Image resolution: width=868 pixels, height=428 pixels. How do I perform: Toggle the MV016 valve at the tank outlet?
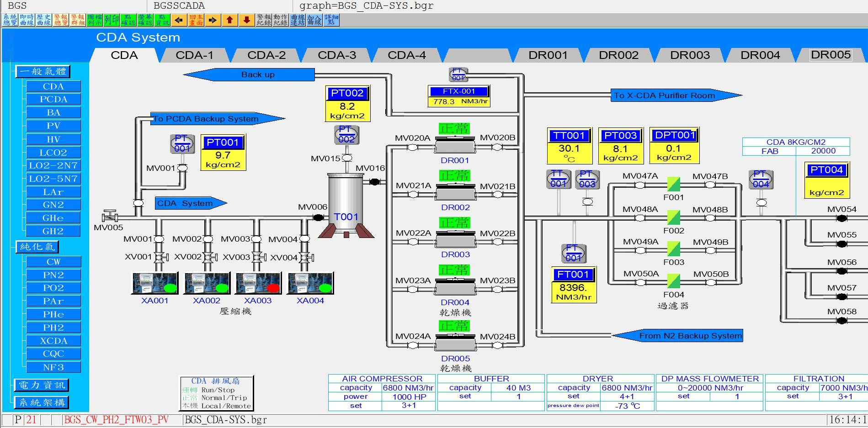pyautogui.click(x=374, y=182)
